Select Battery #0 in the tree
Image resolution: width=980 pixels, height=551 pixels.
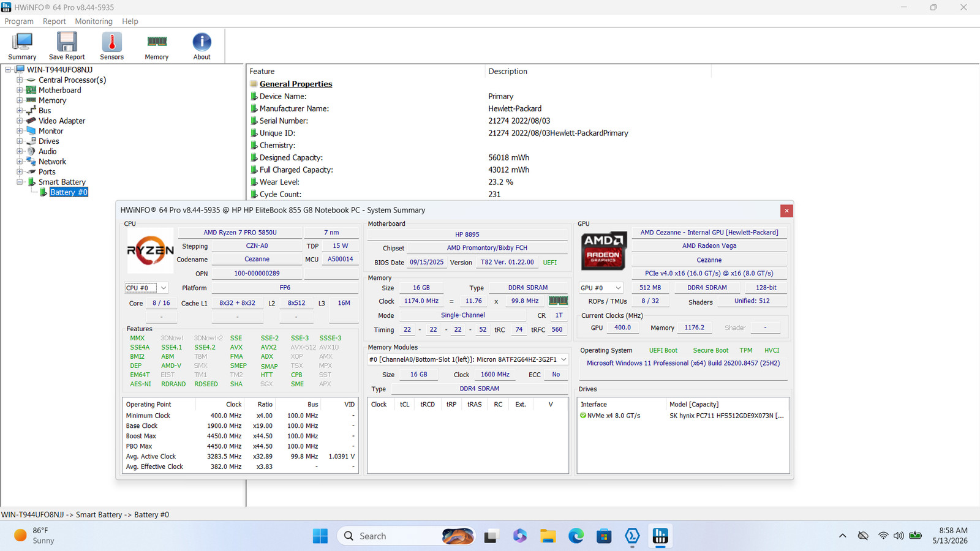point(69,192)
